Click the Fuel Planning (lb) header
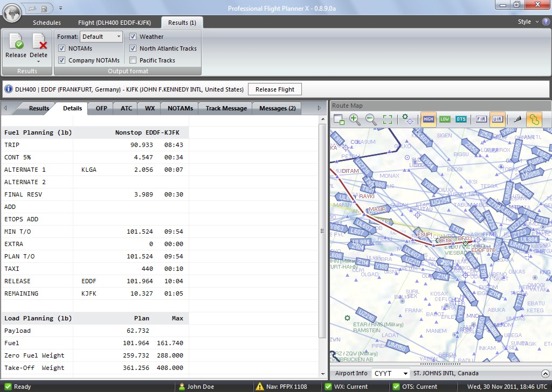Screen dimensions: 552x392 click(x=38, y=132)
